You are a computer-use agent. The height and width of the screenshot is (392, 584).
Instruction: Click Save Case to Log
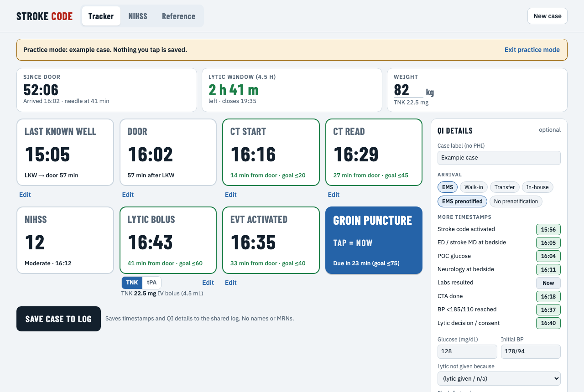[58, 319]
